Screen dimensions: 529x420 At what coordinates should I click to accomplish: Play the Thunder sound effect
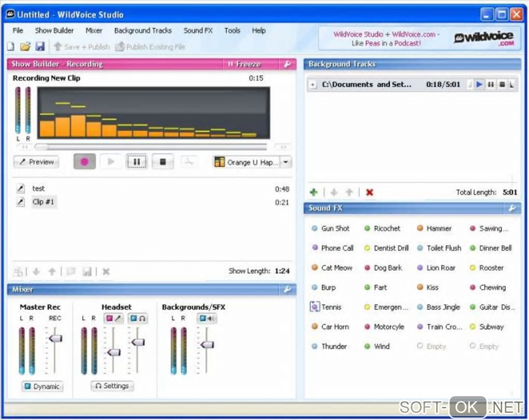click(329, 346)
